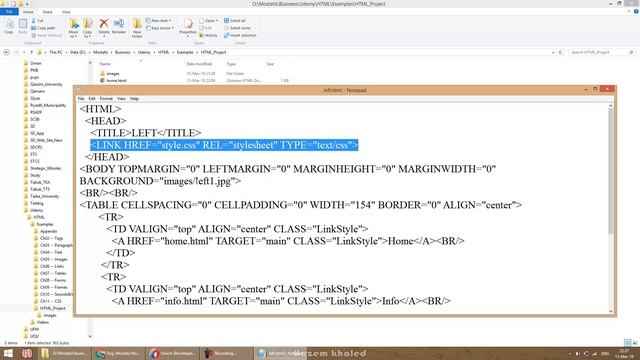
Task: Click Business in the address breadcrumb
Action: point(122,52)
